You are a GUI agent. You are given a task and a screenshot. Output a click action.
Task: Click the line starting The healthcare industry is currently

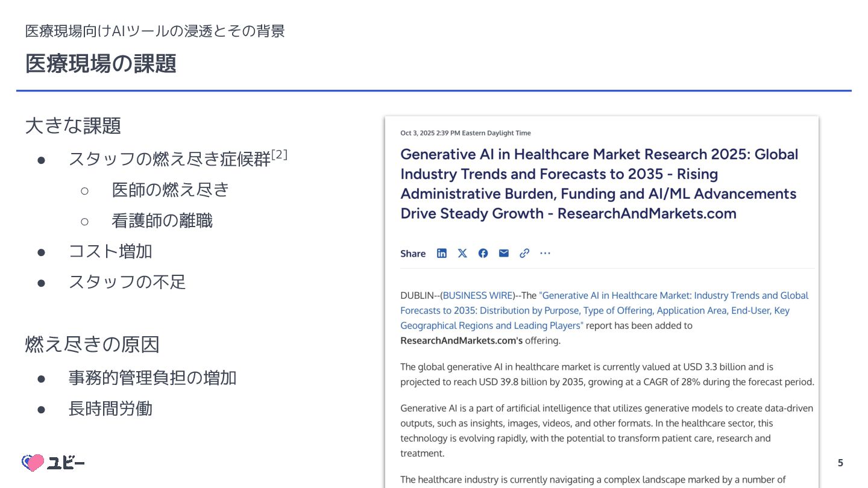coord(593,480)
